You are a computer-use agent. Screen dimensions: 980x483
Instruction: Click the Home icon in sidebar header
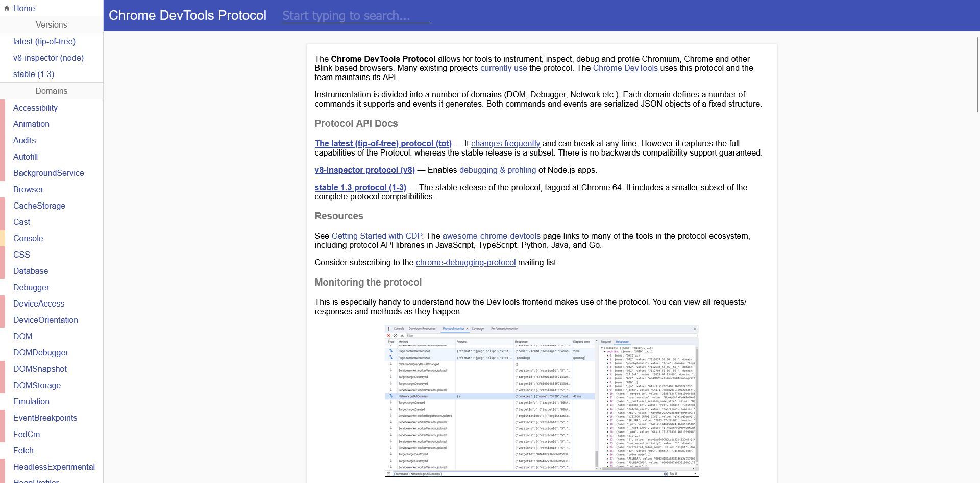[x=8, y=8]
